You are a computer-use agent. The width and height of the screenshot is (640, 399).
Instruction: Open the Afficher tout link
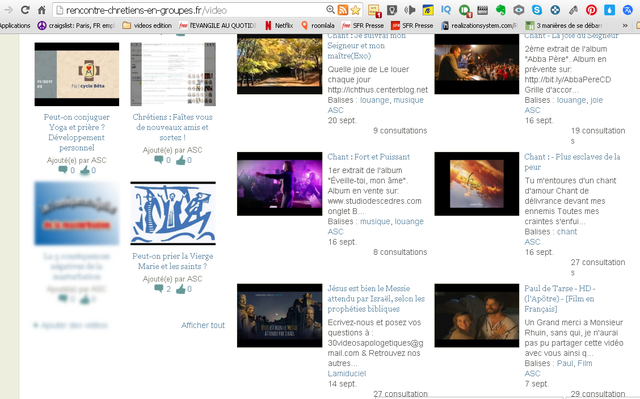point(203,325)
